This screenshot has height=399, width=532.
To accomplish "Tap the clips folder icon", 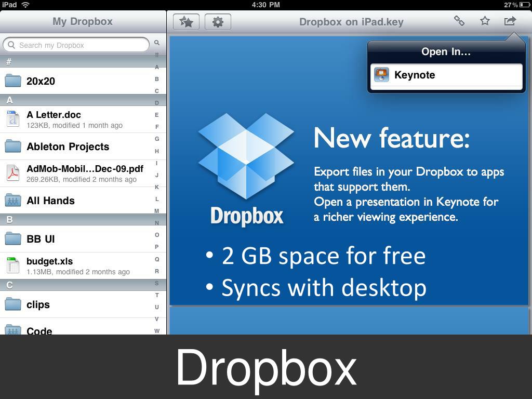I will tap(13, 303).
